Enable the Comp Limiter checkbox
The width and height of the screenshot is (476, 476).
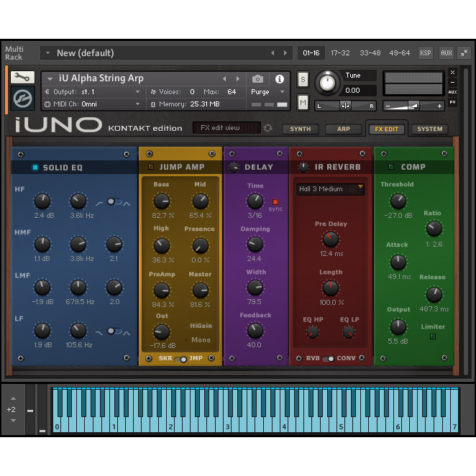(x=433, y=337)
